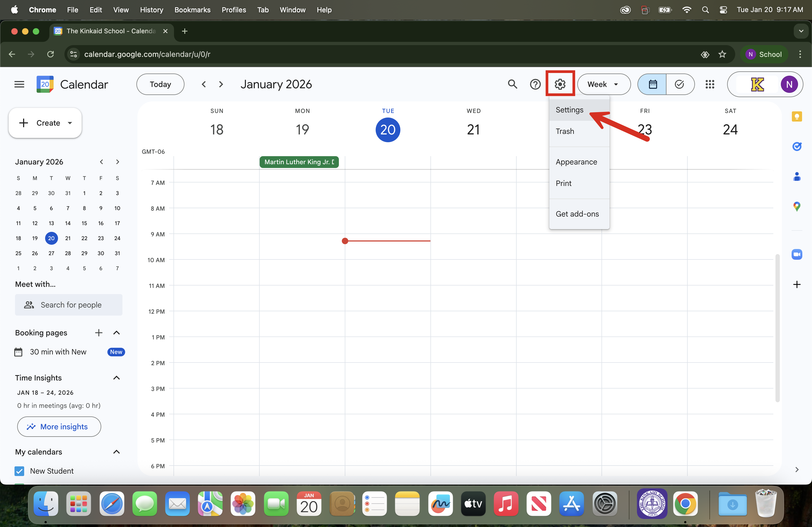Switch to Tasks view toggle
The height and width of the screenshot is (527, 812).
click(679, 84)
